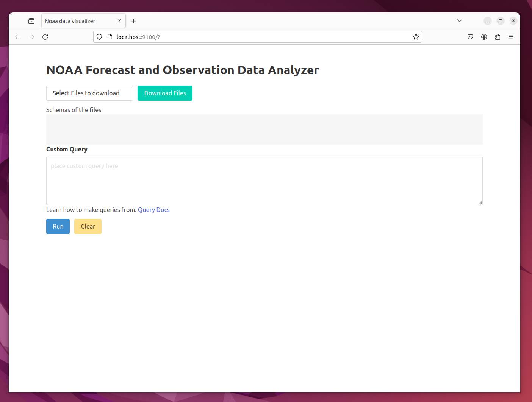
Task: Open the Select Files to download dropdown
Action: click(89, 93)
